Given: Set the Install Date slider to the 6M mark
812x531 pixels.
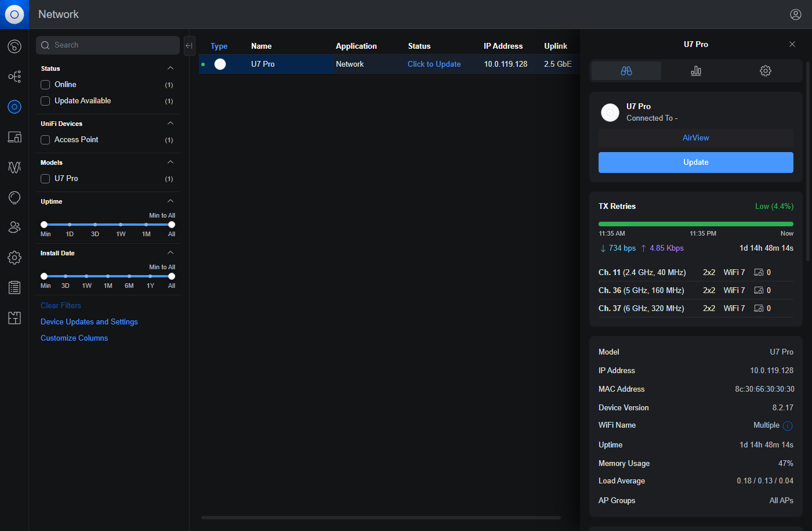Looking at the screenshot, I should click(129, 276).
